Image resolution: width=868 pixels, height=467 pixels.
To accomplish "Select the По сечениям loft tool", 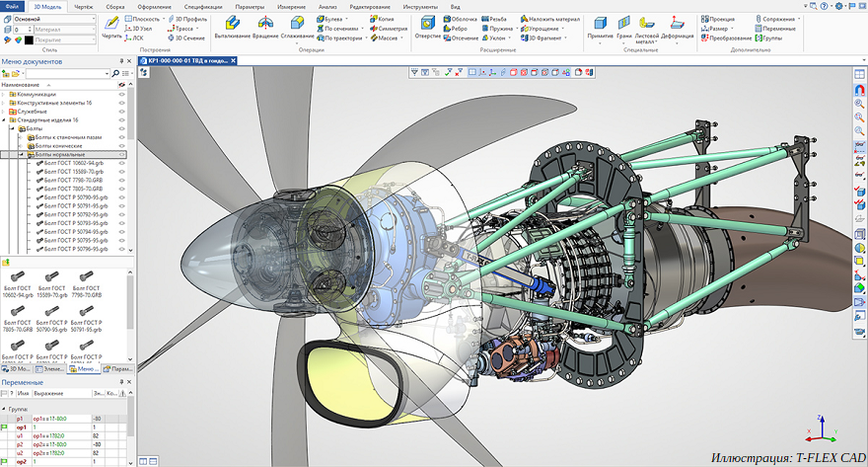I will pyautogui.click(x=340, y=29).
